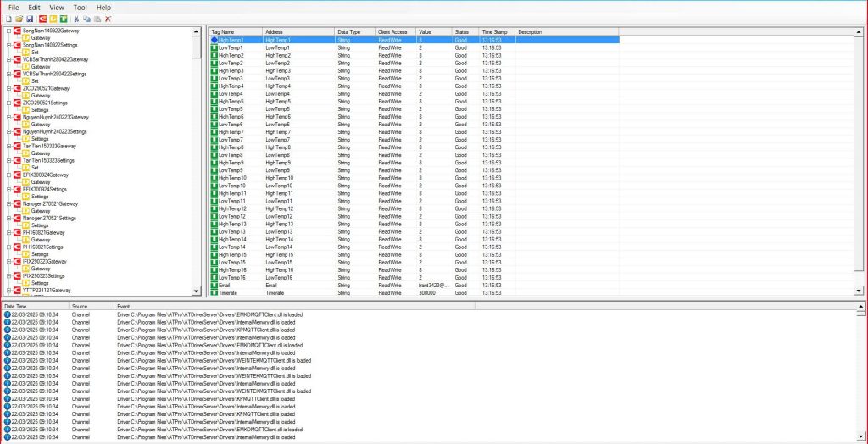Click the red X Delete toolbar icon
868x444 pixels.
tap(108, 19)
